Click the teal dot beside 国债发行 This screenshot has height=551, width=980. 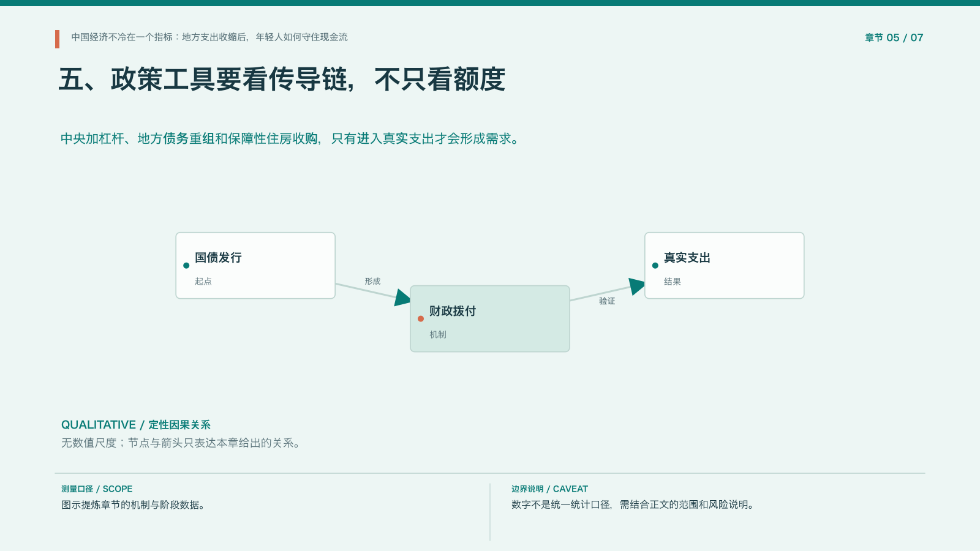(x=186, y=266)
